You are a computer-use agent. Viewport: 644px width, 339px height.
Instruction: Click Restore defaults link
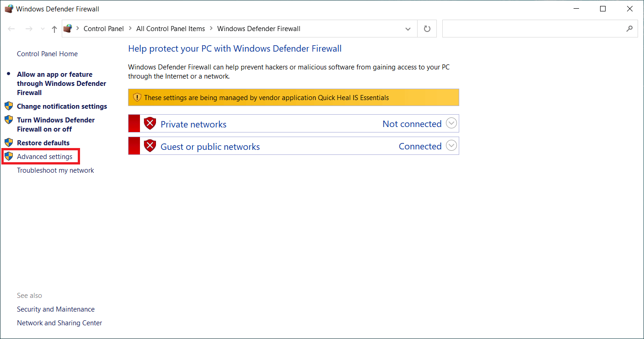[43, 143]
